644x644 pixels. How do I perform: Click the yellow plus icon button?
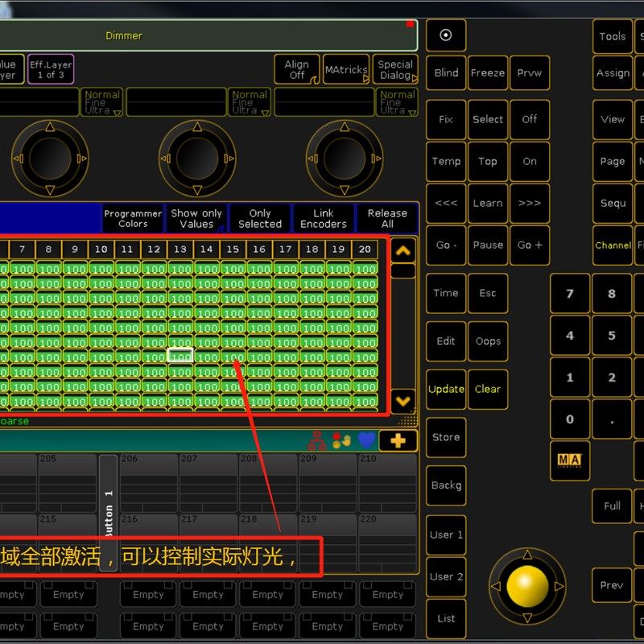coord(398,440)
